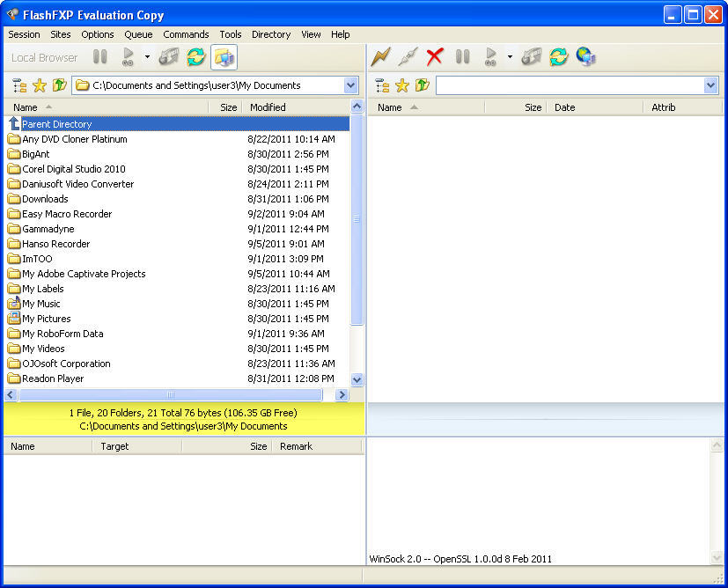Toggle the local folder tree view icon
Screen dimensions: 728x588
(18, 85)
